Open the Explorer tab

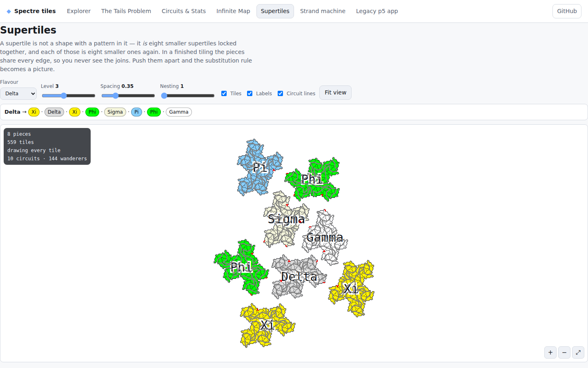click(79, 11)
